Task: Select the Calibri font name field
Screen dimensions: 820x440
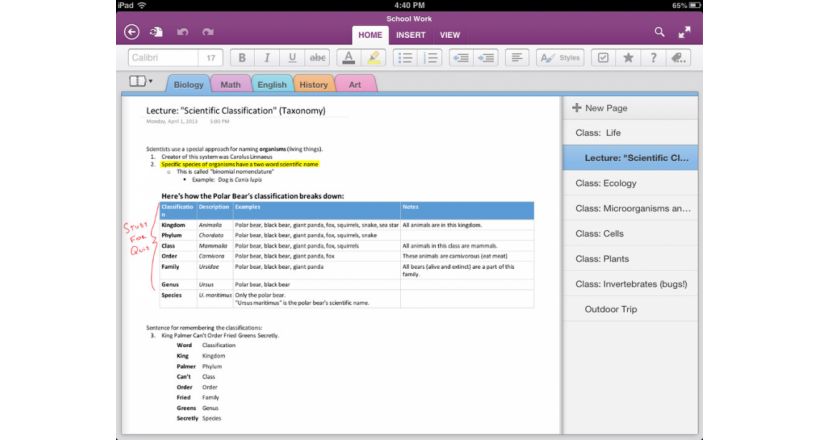Action: point(163,58)
